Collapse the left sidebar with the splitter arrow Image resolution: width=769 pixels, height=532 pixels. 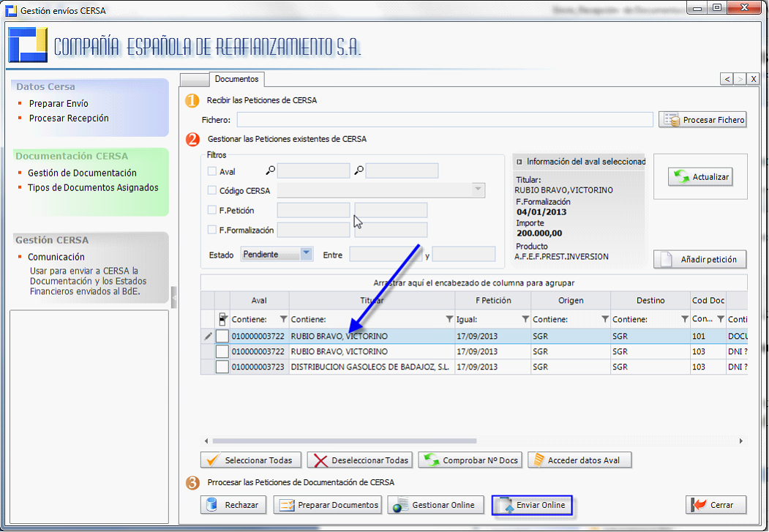(173, 297)
